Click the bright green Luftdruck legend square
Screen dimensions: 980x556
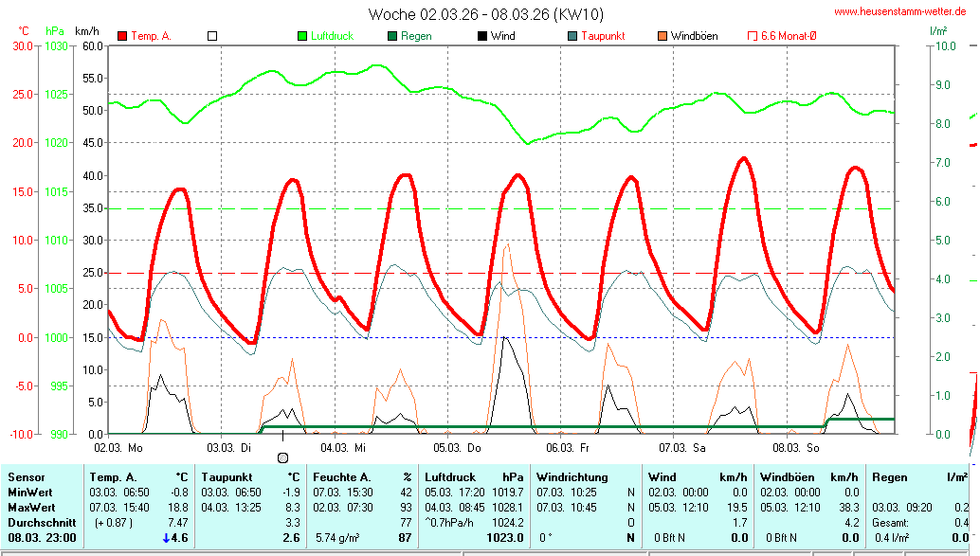[x=303, y=36]
